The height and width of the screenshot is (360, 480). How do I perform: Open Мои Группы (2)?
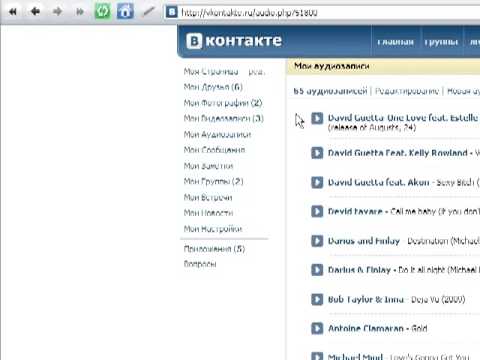[x=213, y=181]
